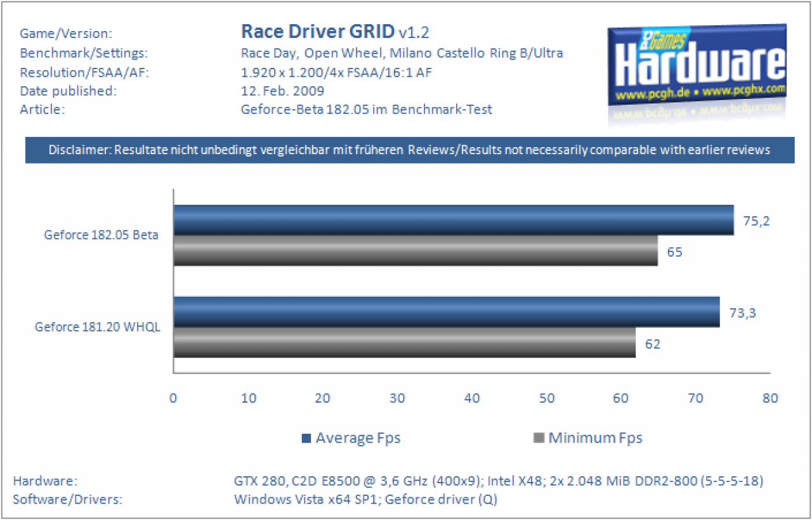The image size is (812, 520).
Task: Click the blue Disclaimer banner text
Action: (410, 150)
